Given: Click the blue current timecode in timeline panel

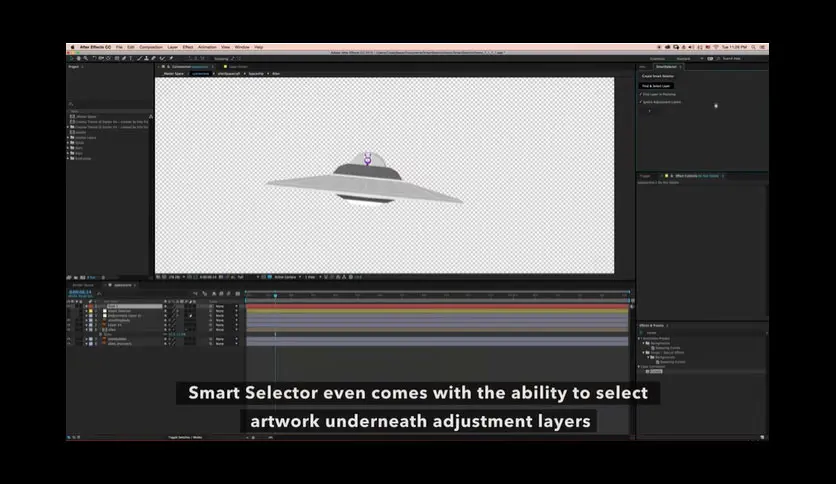Looking at the screenshot, I should point(81,292).
